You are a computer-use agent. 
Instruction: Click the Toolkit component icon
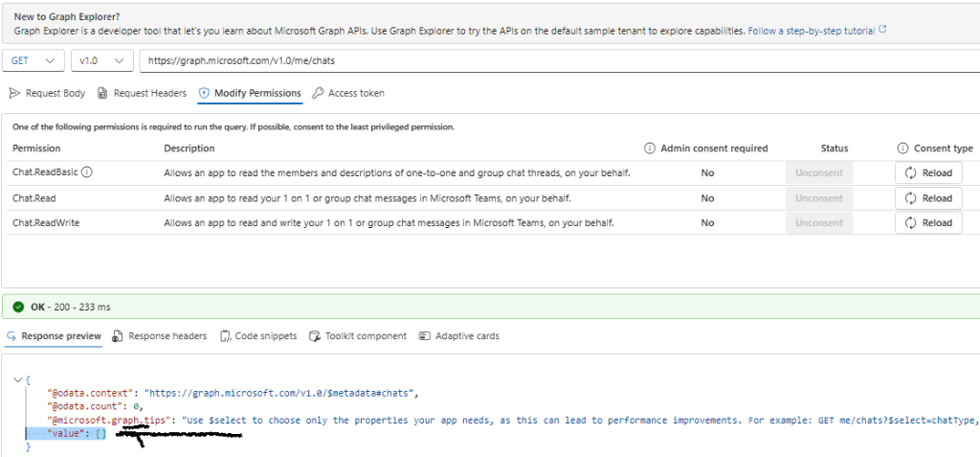[x=315, y=336]
